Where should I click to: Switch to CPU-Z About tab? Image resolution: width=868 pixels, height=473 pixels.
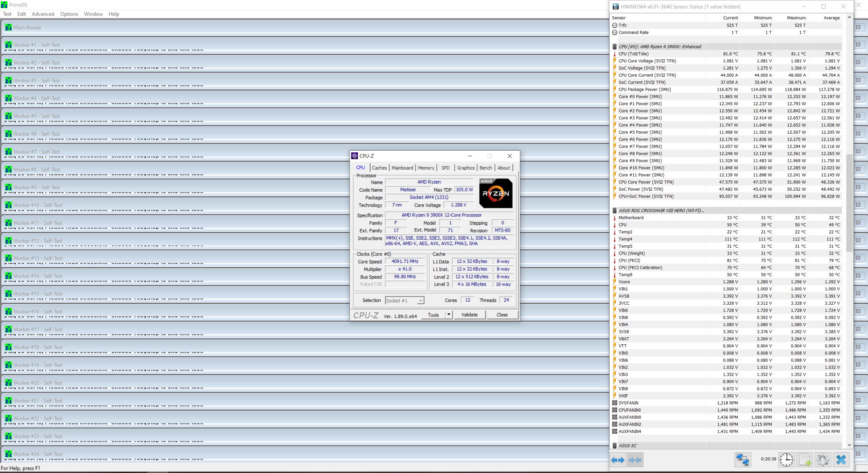504,168
